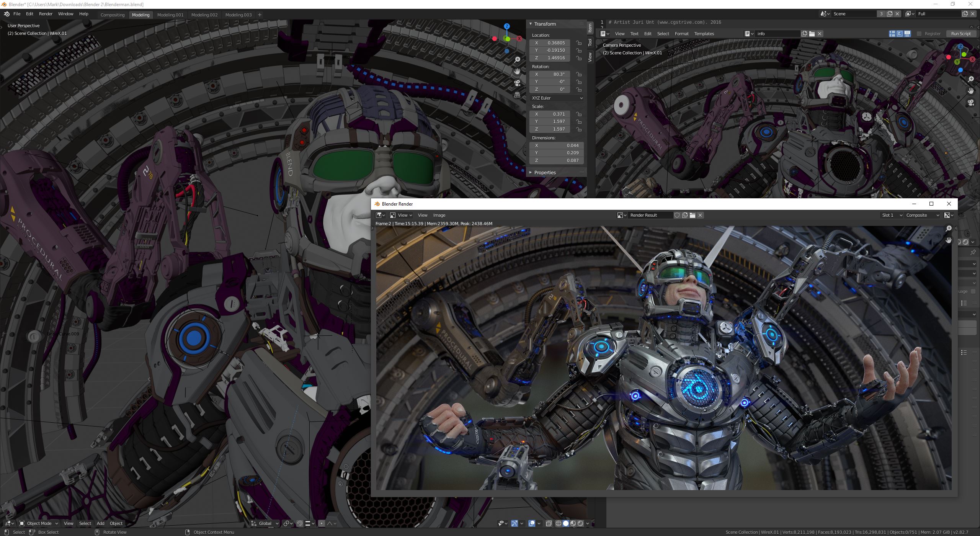Collapse the Transform panel
This screenshot has width=980, height=536.
click(531, 24)
